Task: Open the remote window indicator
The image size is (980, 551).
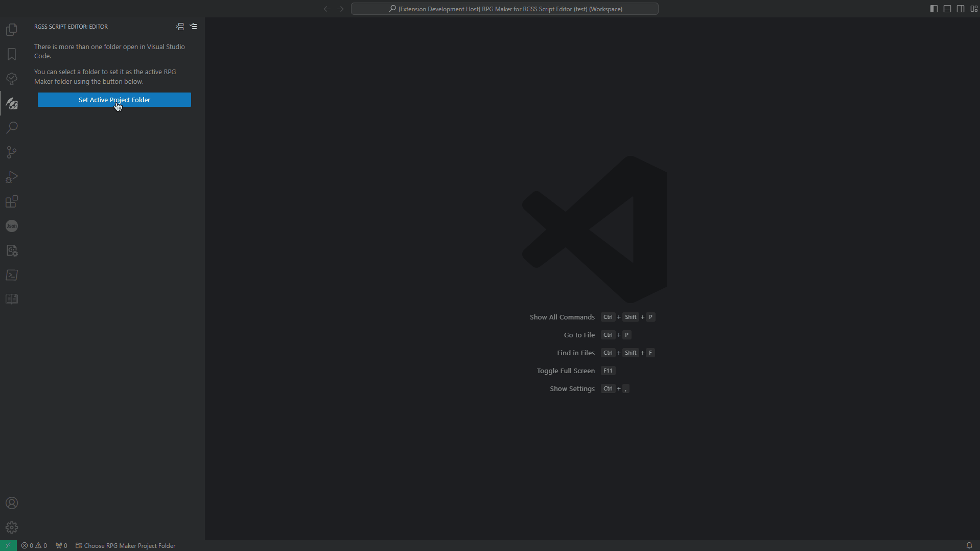Action: (8, 545)
